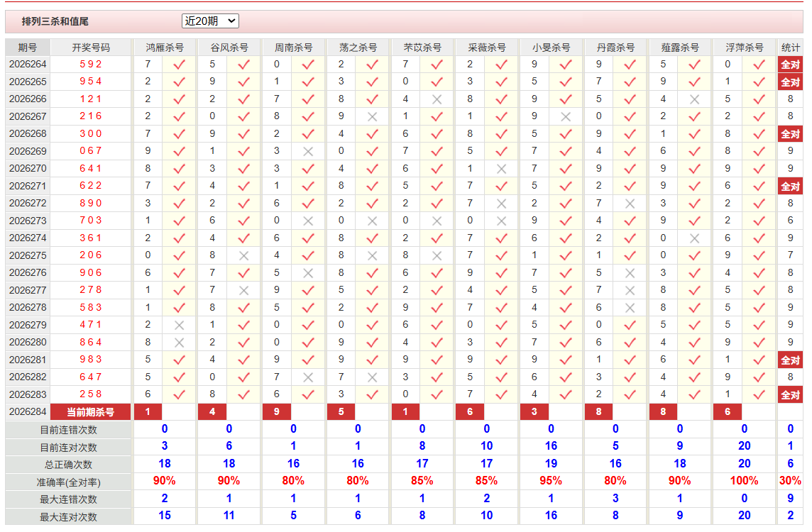Click the cross mark under 丹霞杀号 in row 2026278
This screenshot has height=532, width=812.
(x=630, y=308)
